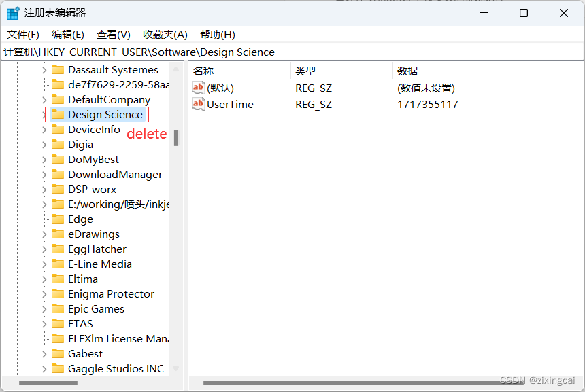Click the DownloadManager folder icon
The image size is (585, 392).
[57, 174]
